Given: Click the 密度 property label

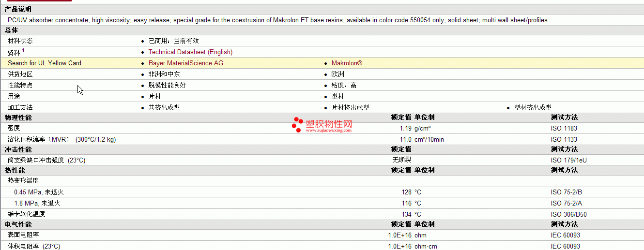Looking at the screenshot, I should pyautogui.click(x=14, y=128).
